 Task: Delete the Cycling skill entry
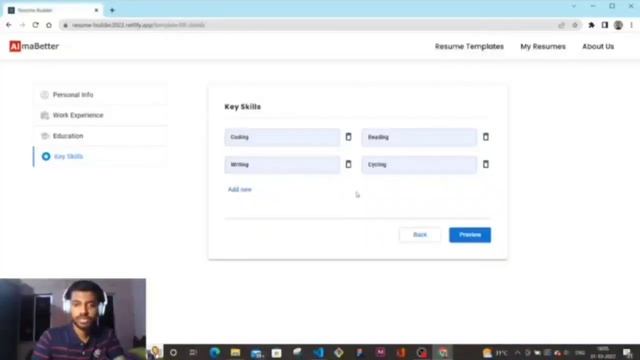tap(485, 164)
